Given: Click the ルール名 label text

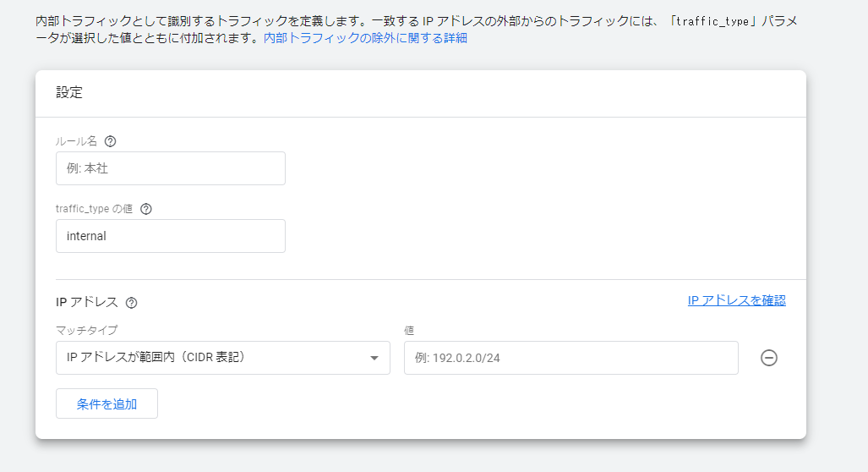Looking at the screenshot, I should coord(76,141).
